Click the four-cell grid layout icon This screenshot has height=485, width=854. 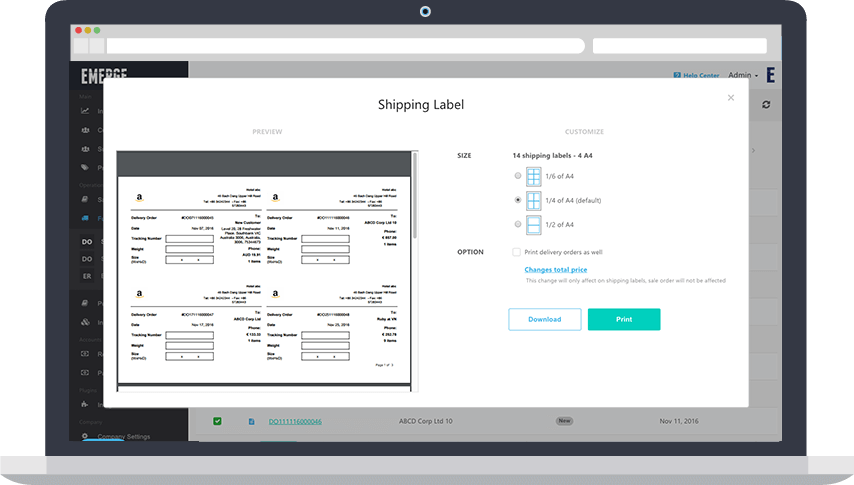[534, 201]
